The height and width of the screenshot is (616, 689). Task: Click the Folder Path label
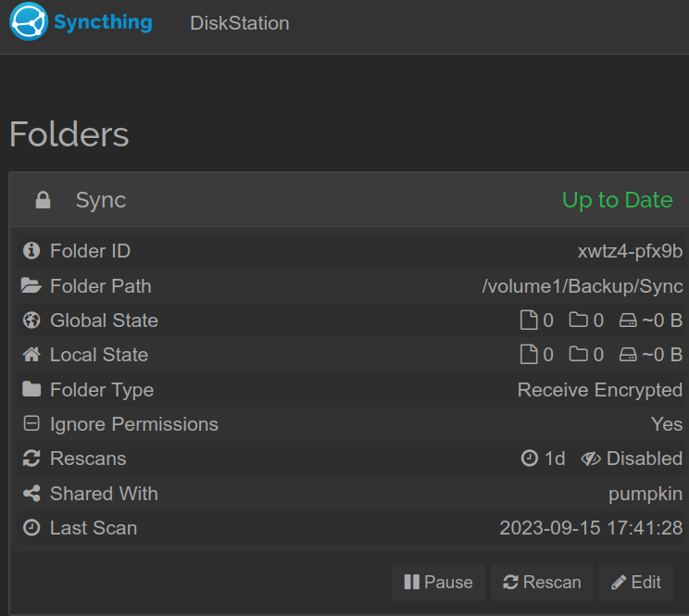coord(101,286)
